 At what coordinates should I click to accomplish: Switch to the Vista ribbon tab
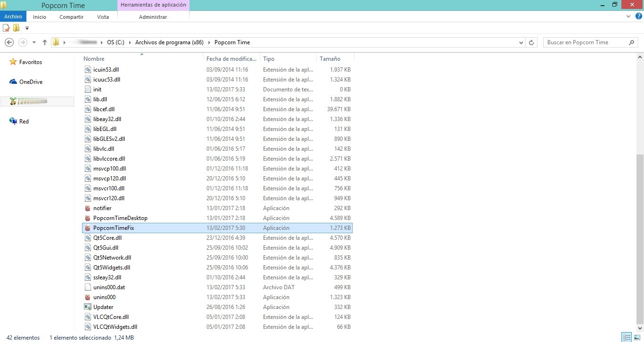click(103, 17)
